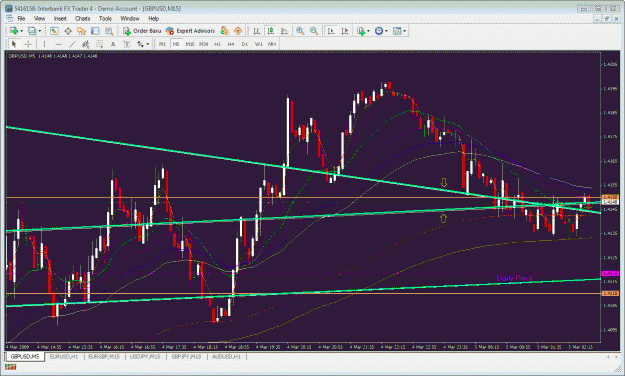This screenshot has height=376, width=625.
Task: Open the Charts menu
Action: pos(83,19)
